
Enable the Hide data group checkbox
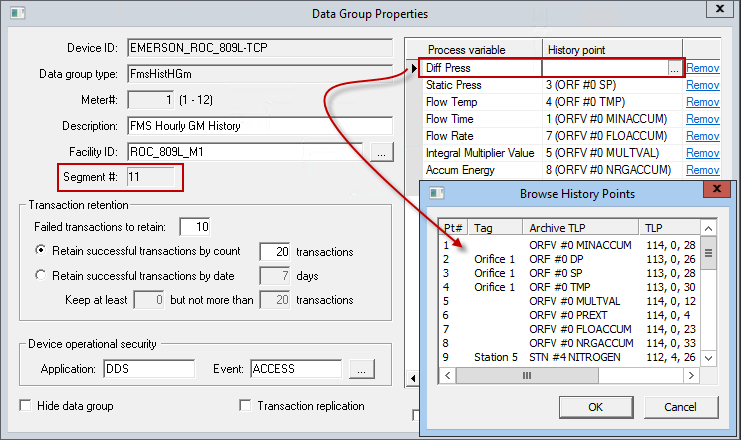25,405
